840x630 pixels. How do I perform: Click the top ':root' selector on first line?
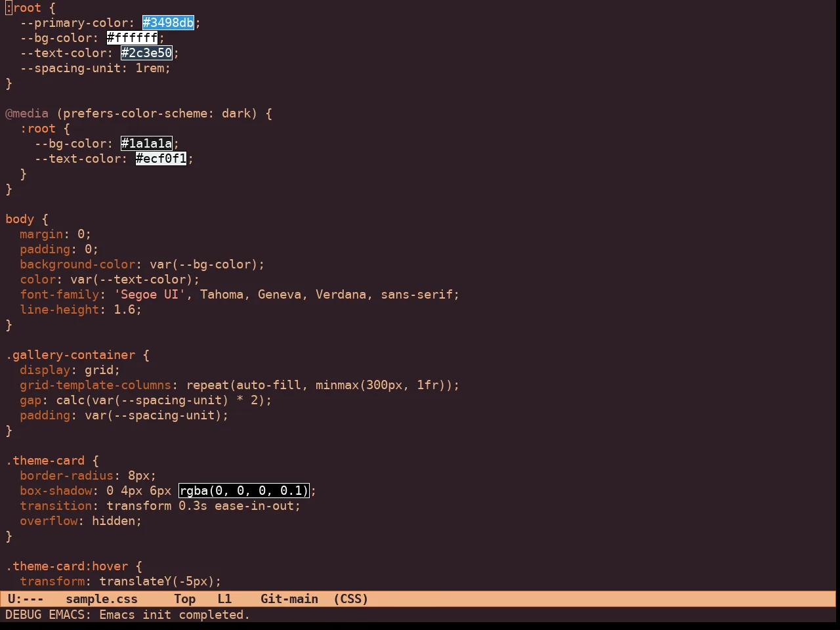(24, 7)
